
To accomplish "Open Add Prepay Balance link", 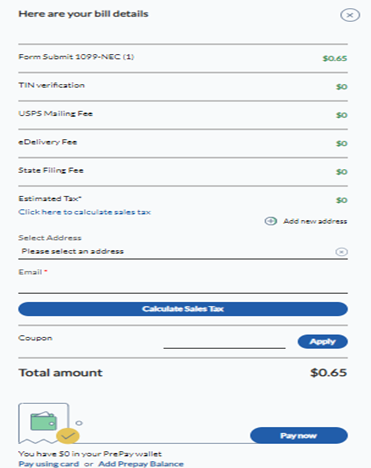I will click(141, 464).
